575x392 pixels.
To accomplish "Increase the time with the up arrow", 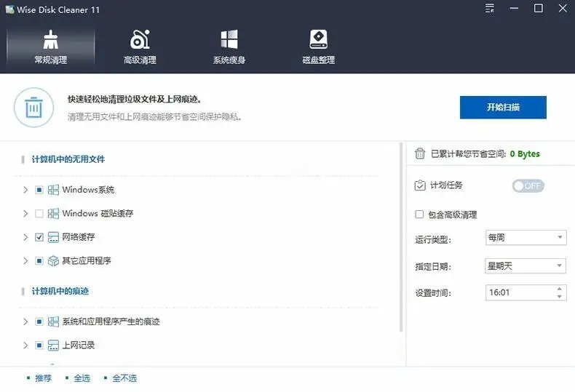I will (x=559, y=289).
